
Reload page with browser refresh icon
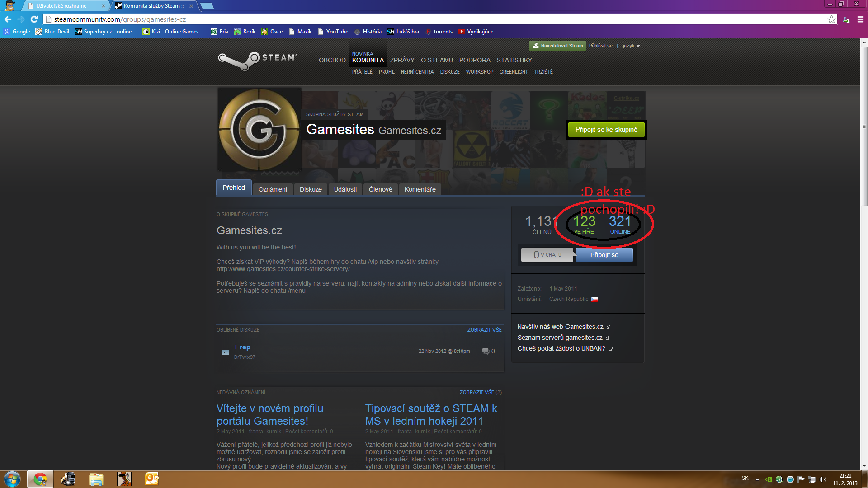[34, 19]
